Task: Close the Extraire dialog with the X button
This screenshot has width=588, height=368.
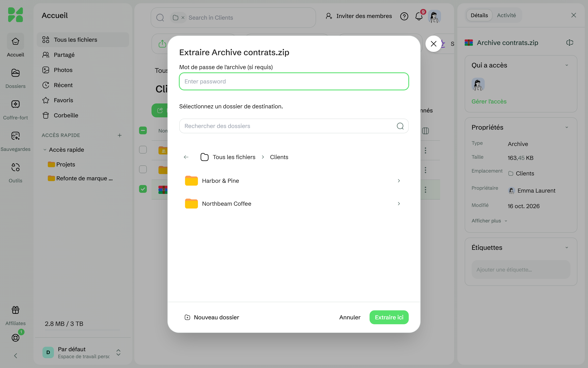Action: (433, 44)
